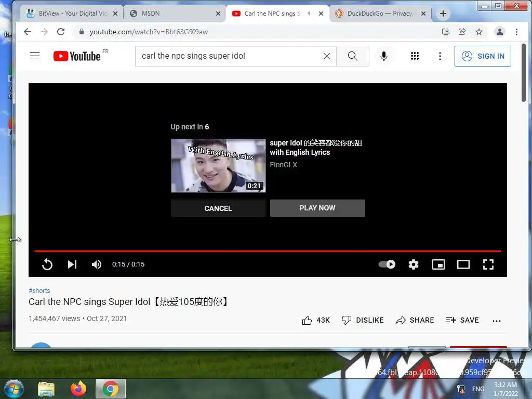This screenshot has width=532, height=399.
Task: Open YouTube settings three-dot menu
Action: pos(440,56)
